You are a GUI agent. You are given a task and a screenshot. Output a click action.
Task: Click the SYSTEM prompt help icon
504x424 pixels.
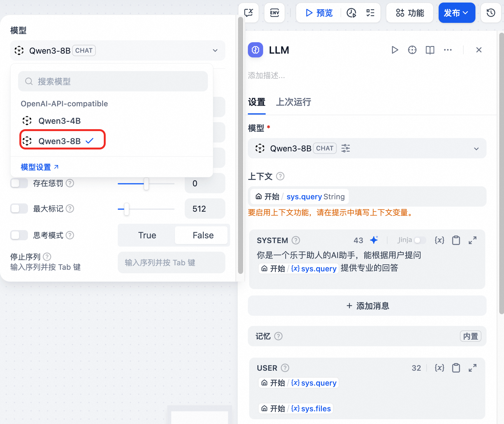click(x=296, y=240)
